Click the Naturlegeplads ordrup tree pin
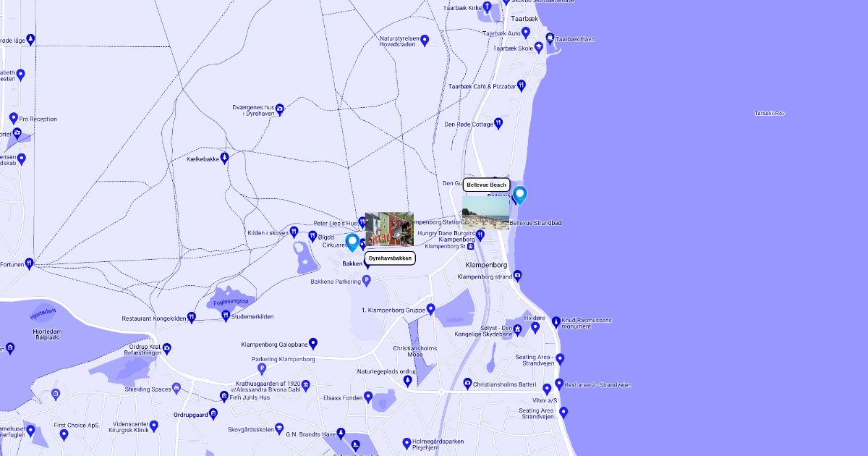The image size is (868, 456). coord(408,380)
